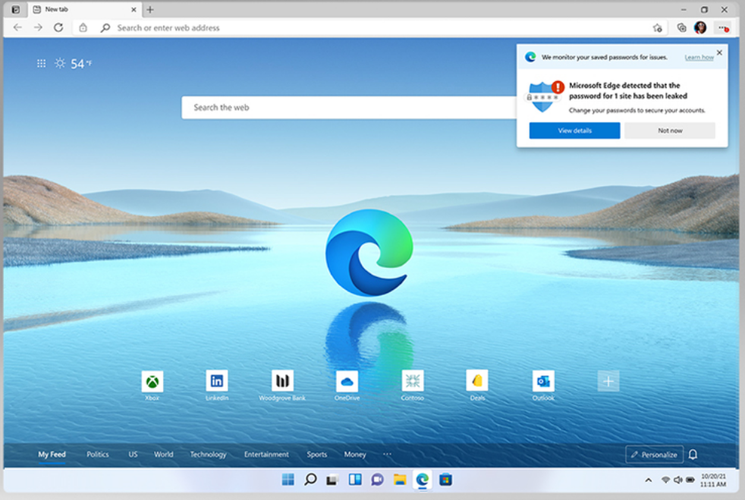
Task: Close the New tab tab
Action: coord(134,9)
